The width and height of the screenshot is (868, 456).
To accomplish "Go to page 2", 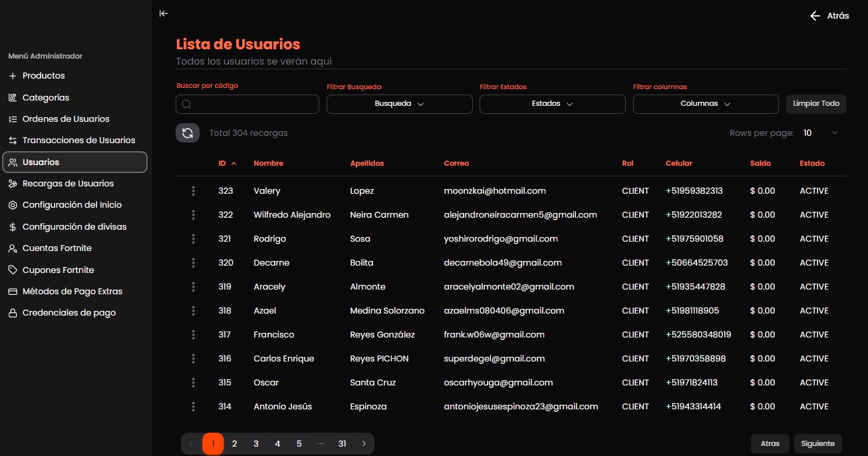I will [235, 444].
